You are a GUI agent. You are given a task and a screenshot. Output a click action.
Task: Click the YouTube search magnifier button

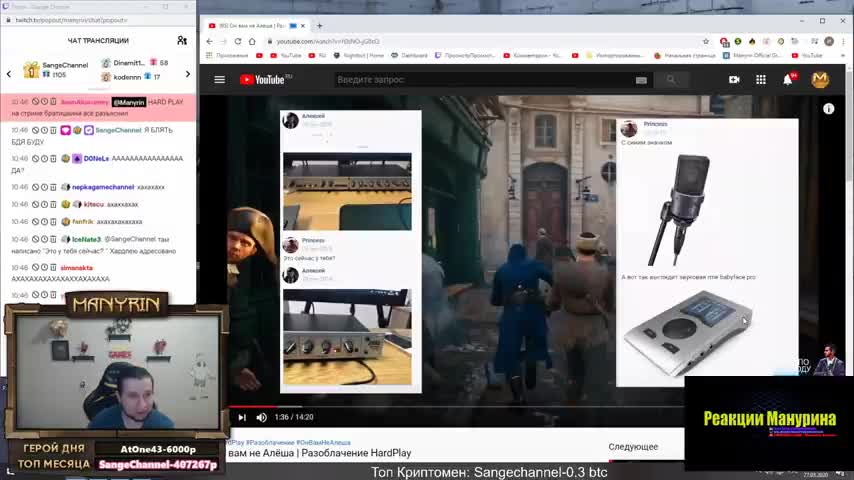[x=671, y=80]
